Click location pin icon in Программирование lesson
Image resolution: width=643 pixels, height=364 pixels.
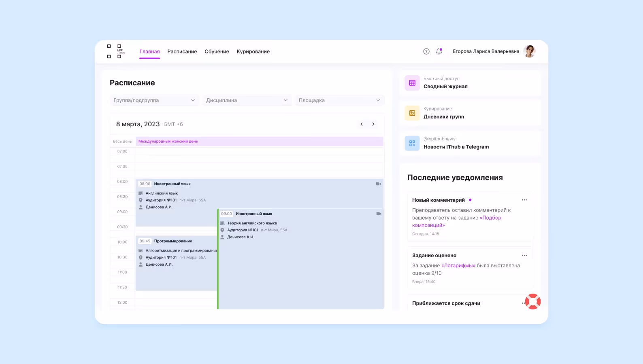pos(141,257)
